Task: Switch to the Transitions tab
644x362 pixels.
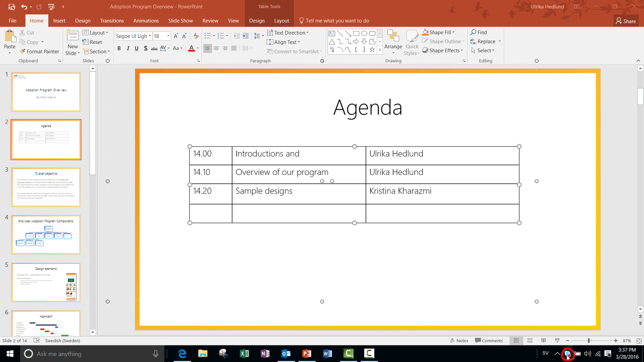Action: 112,21
